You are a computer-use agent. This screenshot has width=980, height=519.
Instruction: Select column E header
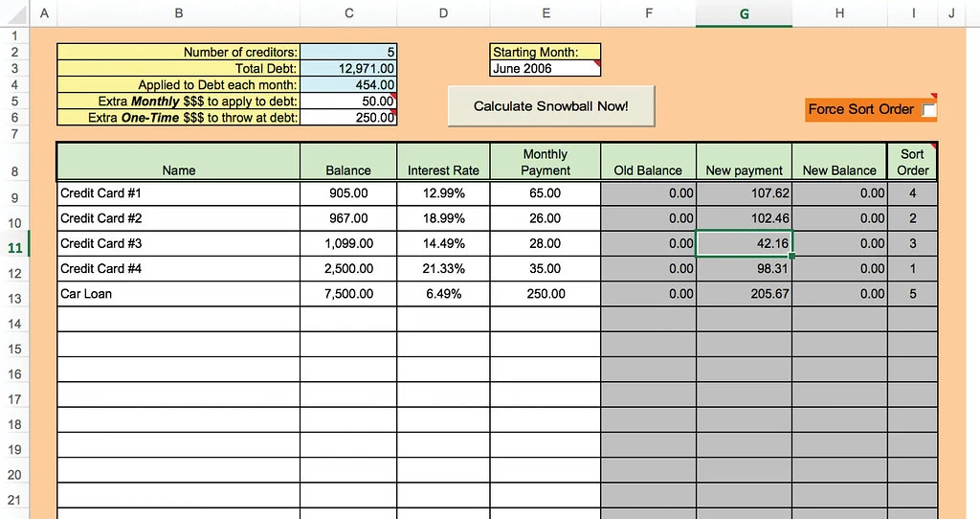point(546,13)
